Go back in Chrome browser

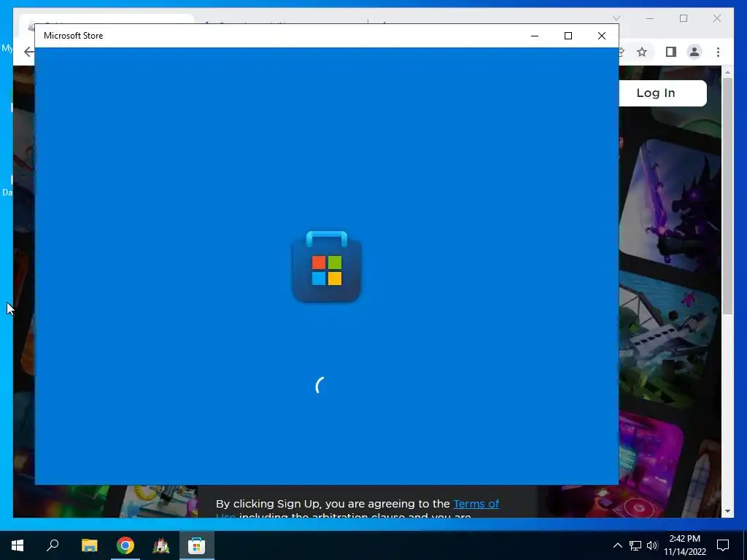(x=29, y=52)
